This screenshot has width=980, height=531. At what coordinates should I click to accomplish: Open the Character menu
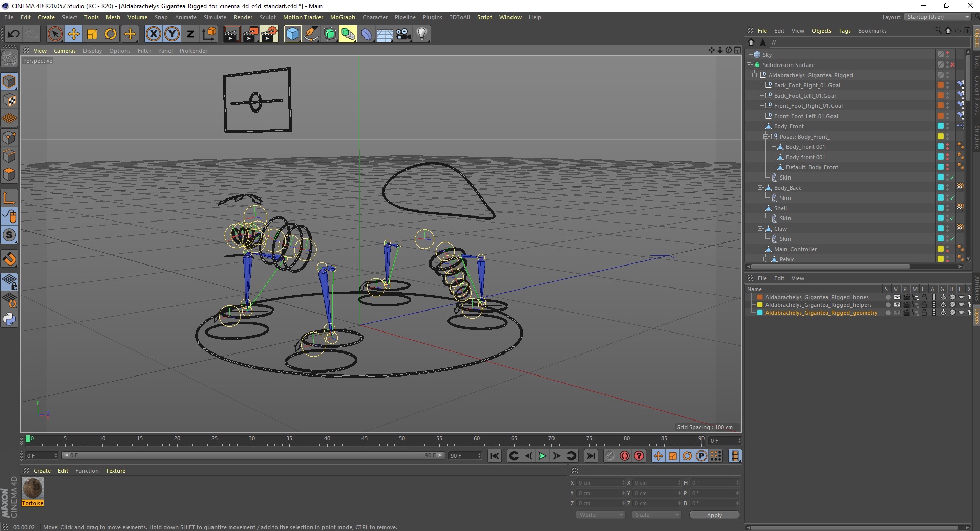pyautogui.click(x=375, y=17)
